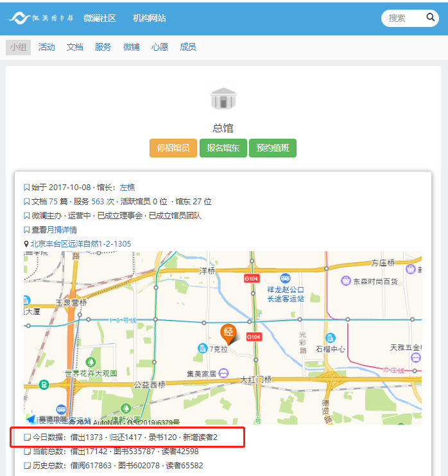Open the 月捐详情 link
Viewport: 448px width, 476px height.
pos(62,230)
